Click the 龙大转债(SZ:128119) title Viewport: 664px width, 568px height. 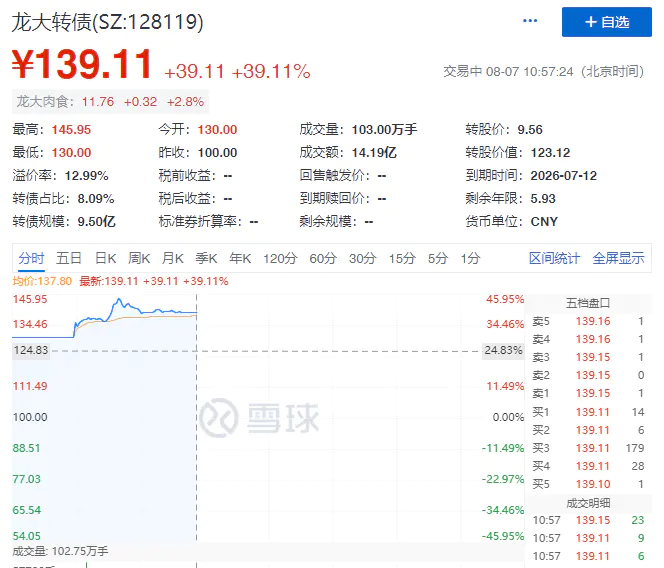click(108, 22)
